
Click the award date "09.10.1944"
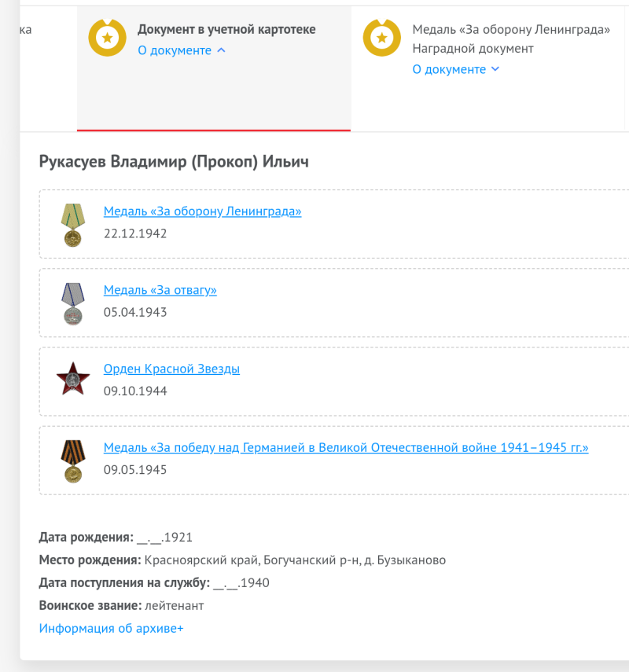coord(135,391)
